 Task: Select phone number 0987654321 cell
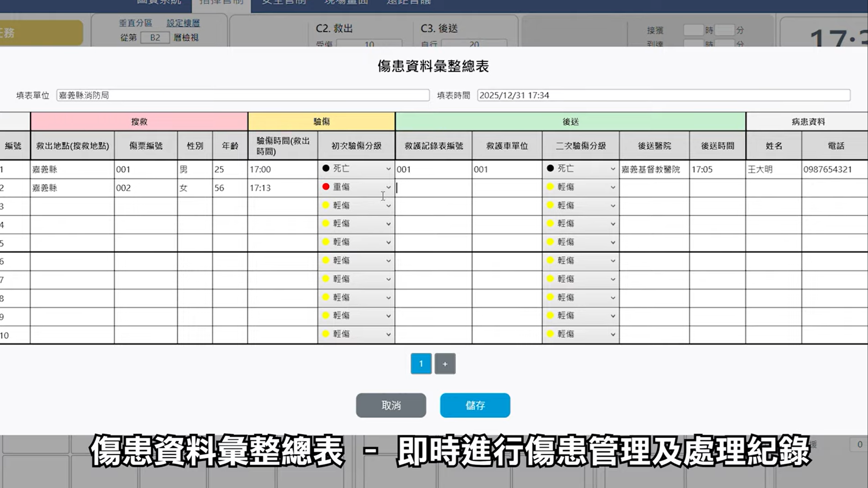[x=835, y=169]
